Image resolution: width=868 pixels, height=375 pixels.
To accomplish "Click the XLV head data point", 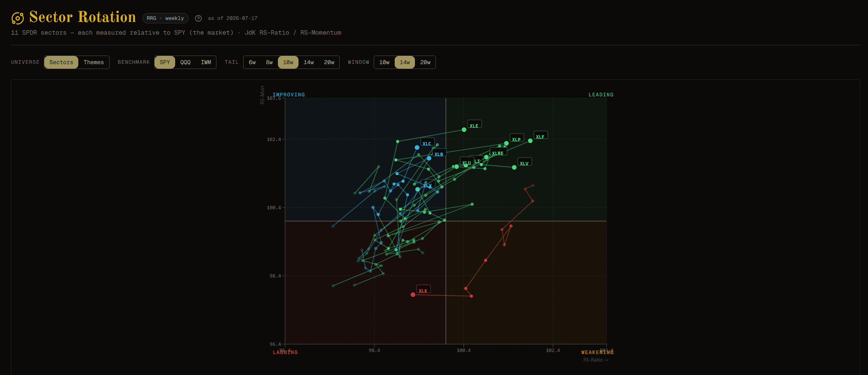I will click(x=514, y=167).
